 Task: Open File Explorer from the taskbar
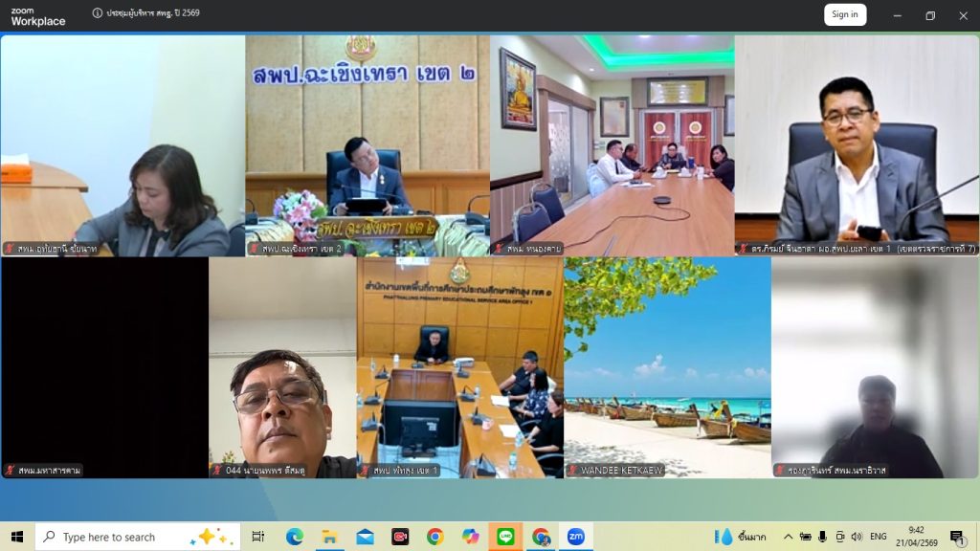[329, 537]
